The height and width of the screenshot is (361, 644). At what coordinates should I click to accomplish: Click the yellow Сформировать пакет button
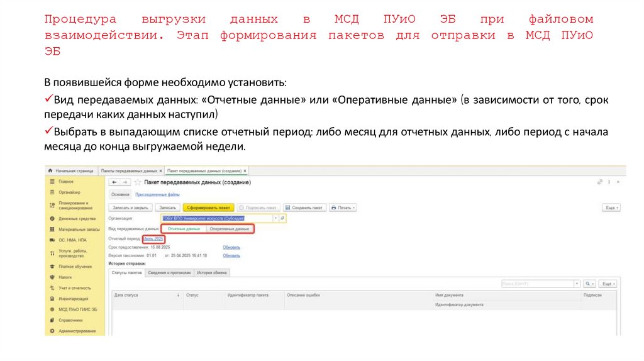coord(208,208)
